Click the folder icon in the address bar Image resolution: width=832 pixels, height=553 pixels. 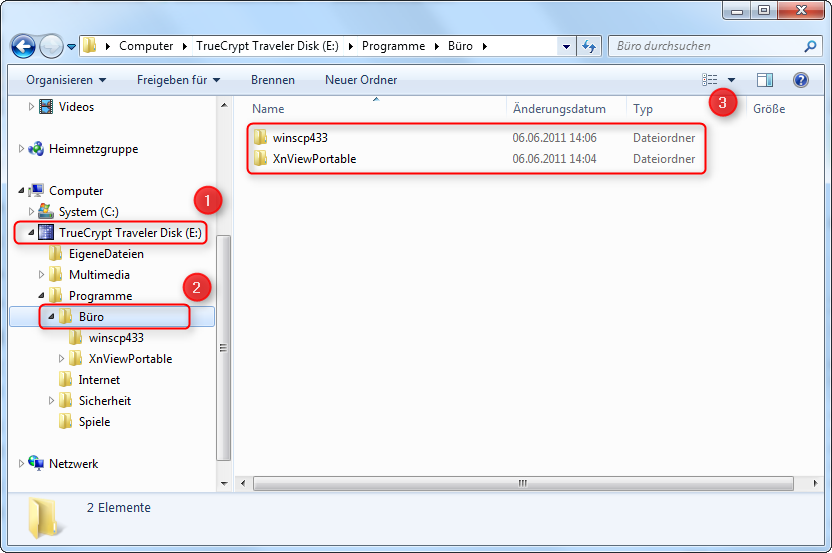point(90,46)
